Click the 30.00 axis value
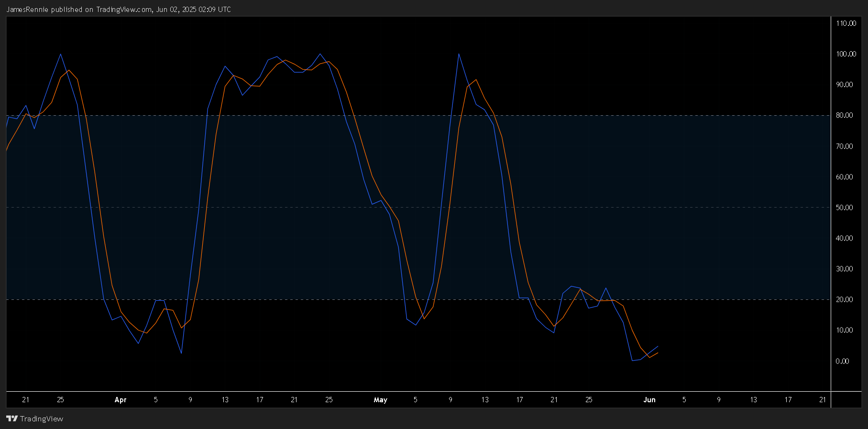Screen dimensions: 868x429 (x=845, y=269)
